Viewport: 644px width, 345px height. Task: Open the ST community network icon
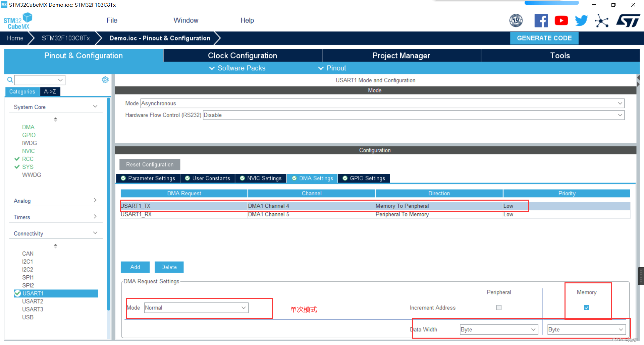click(x=602, y=21)
